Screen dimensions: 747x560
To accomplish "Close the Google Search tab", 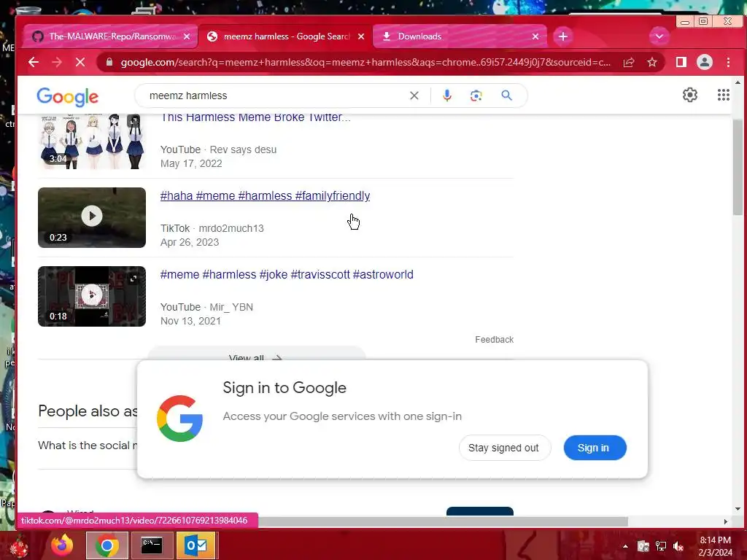I will [361, 36].
